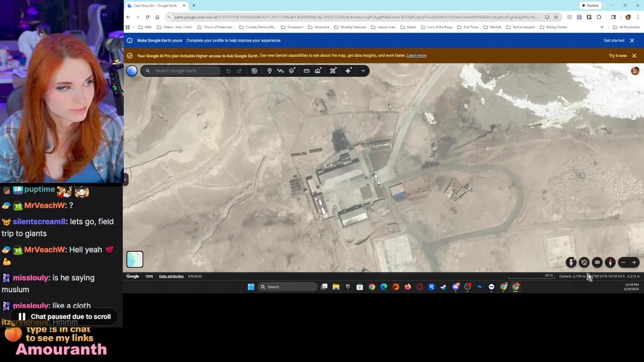The width and height of the screenshot is (644, 362).
Task: Open the Chrome three-dot menu
Action: (x=638, y=17)
